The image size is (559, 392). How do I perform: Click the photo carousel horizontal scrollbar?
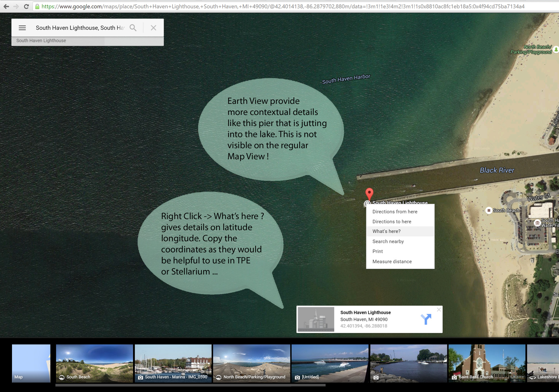[x=190, y=385]
